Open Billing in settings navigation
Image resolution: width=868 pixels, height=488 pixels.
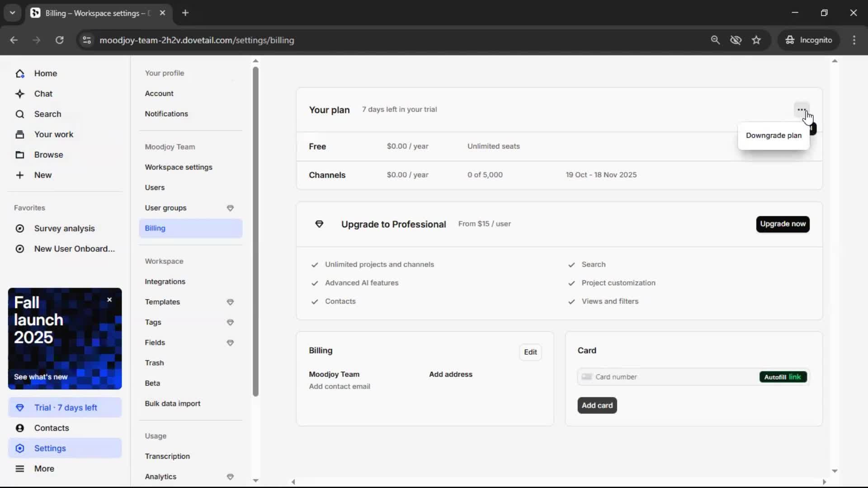[155, 228]
